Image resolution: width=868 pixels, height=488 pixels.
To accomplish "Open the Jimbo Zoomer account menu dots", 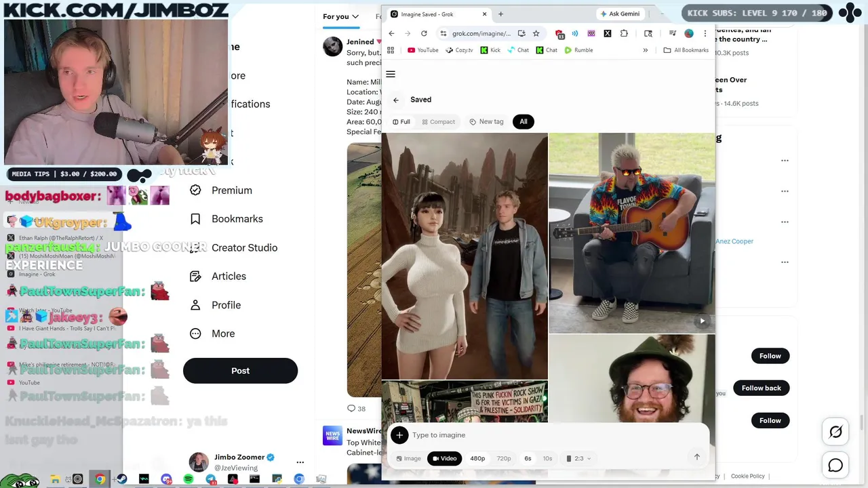I will [x=300, y=462].
